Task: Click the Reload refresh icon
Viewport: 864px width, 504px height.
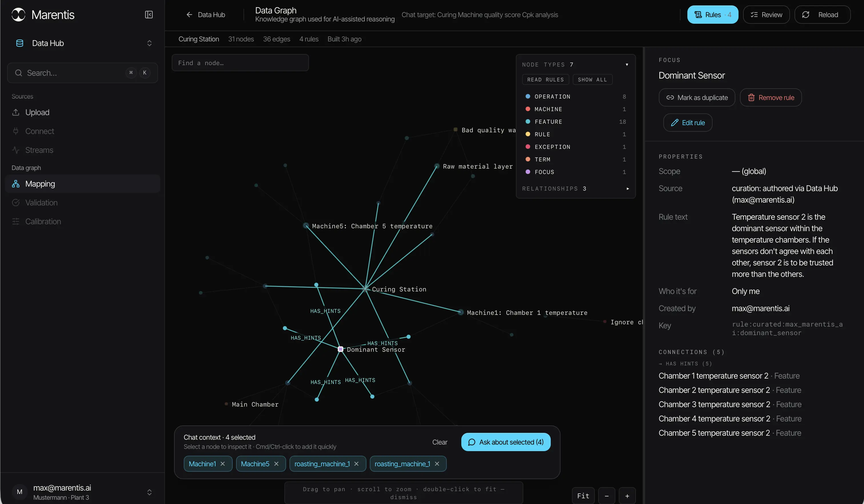Action: pyautogui.click(x=806, y=15)
